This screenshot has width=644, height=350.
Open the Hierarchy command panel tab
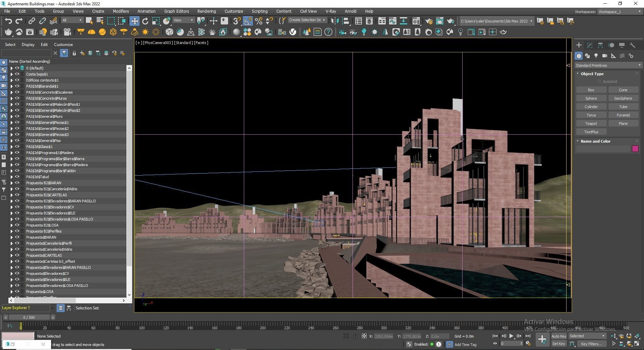pos(600,45)
